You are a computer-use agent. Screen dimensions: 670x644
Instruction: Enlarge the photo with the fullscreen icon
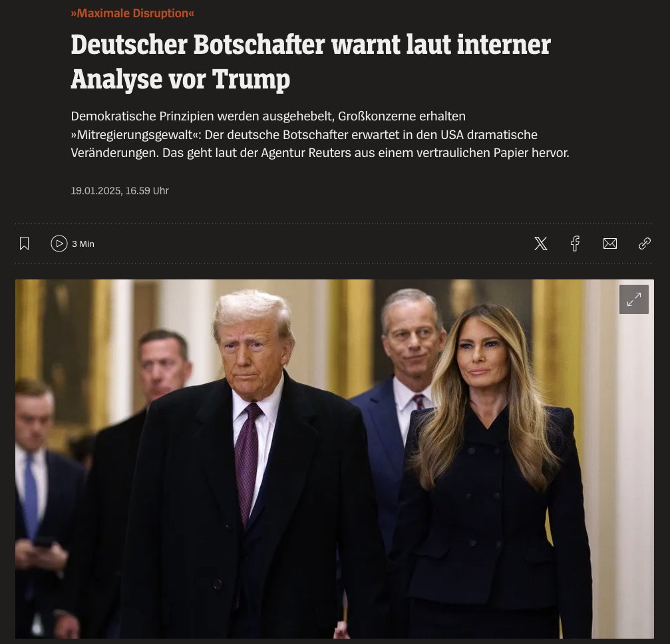pos(633,299)
